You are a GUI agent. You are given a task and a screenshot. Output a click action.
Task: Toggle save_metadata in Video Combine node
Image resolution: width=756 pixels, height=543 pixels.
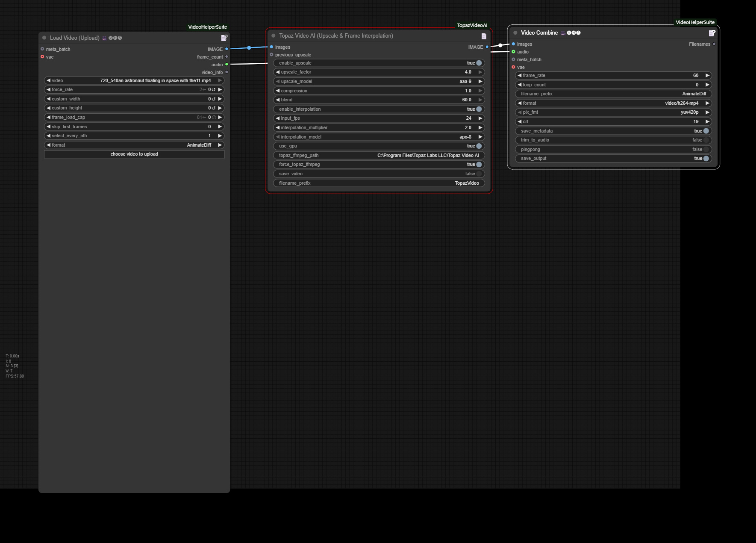(706, 131)
